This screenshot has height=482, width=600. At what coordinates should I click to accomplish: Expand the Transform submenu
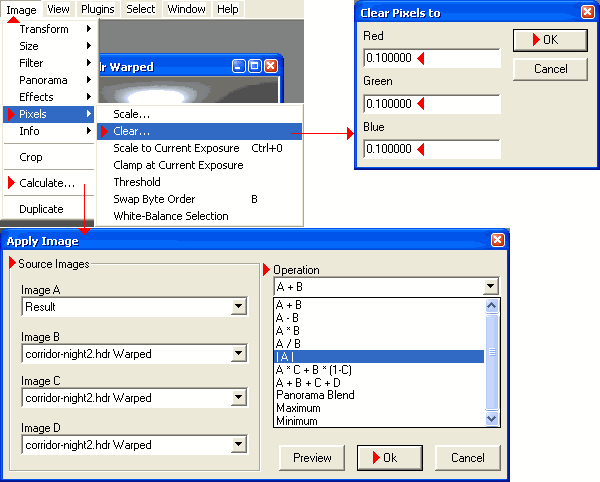(x=44, y=29)
